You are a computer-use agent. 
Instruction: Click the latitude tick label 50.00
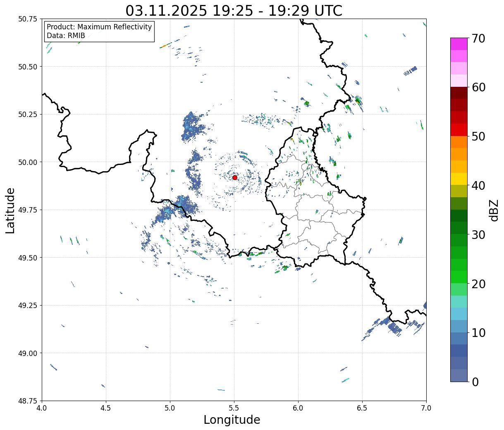pyautogui.click(x=28, y=162)
